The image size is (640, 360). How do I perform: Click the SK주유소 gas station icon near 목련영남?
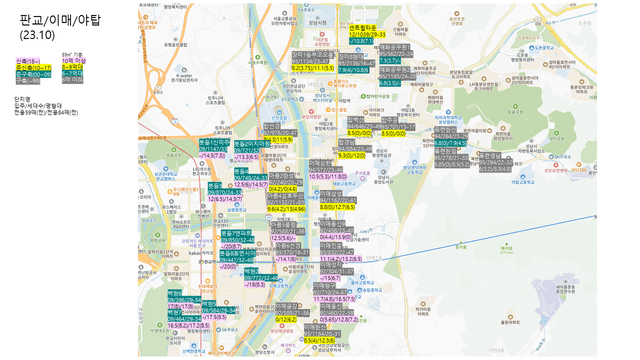click(x=550, y=157)
